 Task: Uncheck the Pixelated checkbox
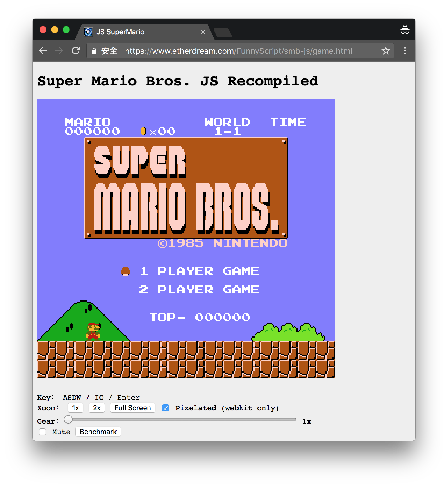[166, 408]
